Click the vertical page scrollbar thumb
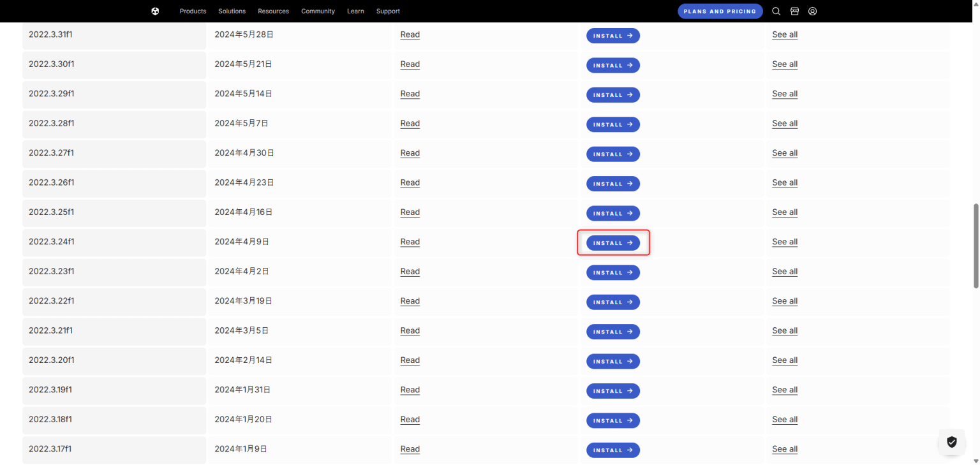980x465 pixels. click(975, 246)
